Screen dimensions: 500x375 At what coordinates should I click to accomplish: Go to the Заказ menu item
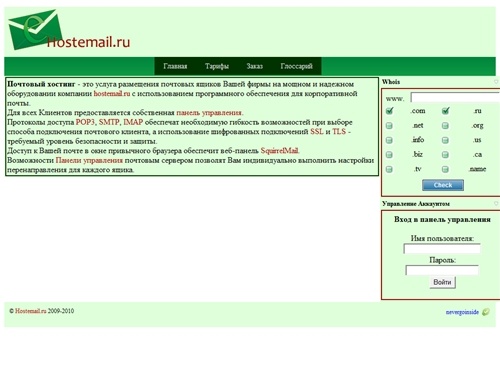[255, 66]
